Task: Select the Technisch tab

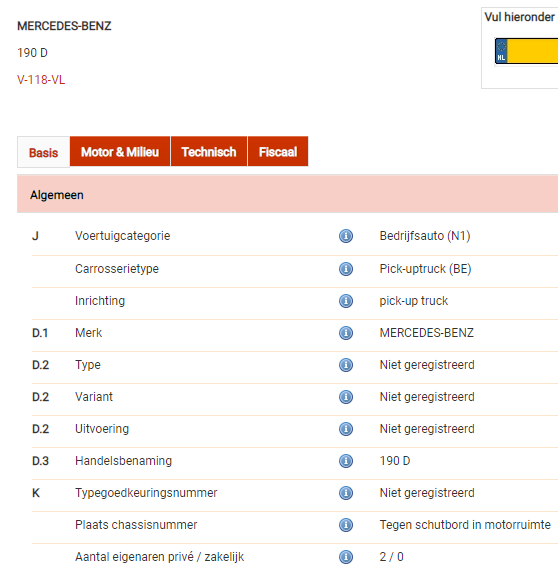Action: click(209, 151)
